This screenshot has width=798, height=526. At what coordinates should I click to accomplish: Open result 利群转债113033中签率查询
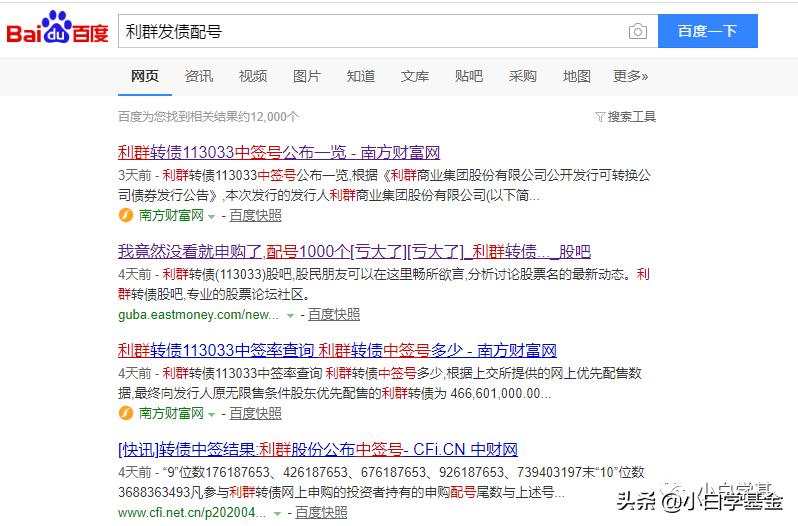(337, 350)
